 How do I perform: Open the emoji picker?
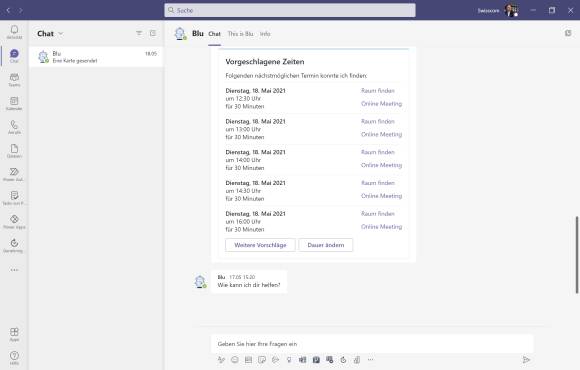(x=235, y=359)
